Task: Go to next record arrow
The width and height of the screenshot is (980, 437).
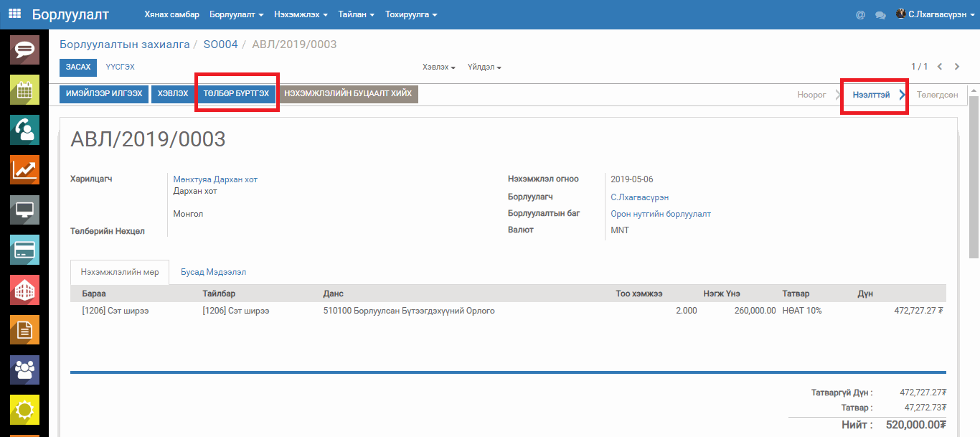Action: point(957,67)
